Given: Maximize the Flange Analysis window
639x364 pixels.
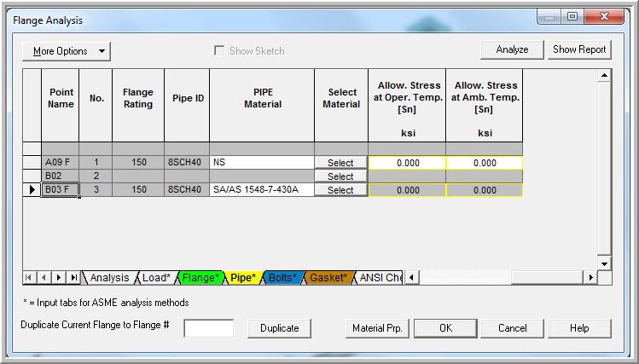Looking at the screenshot, I should pos(572,17).
